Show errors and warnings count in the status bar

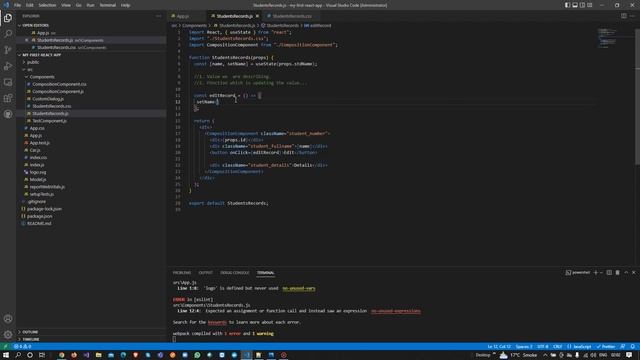click(x=22, y=346)
